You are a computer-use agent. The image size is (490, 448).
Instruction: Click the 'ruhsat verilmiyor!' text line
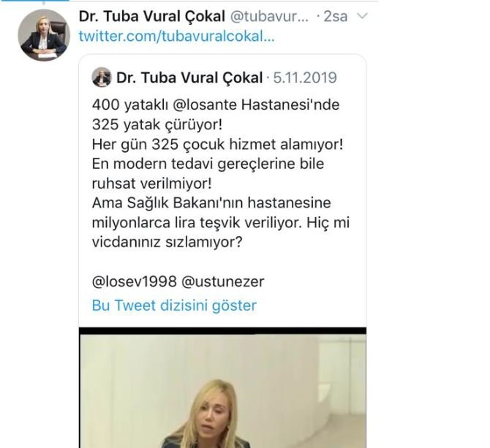point(152,183)
